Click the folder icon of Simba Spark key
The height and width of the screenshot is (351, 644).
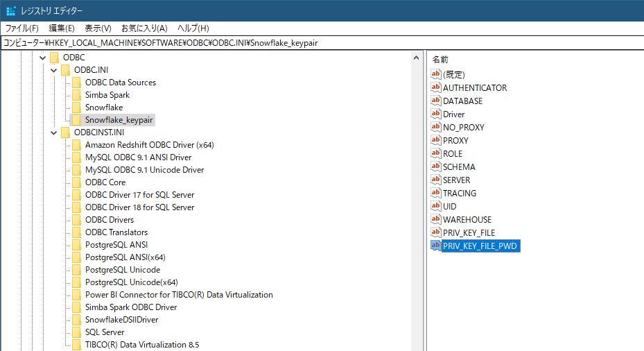pyautogui.click(x=76, y=95)
